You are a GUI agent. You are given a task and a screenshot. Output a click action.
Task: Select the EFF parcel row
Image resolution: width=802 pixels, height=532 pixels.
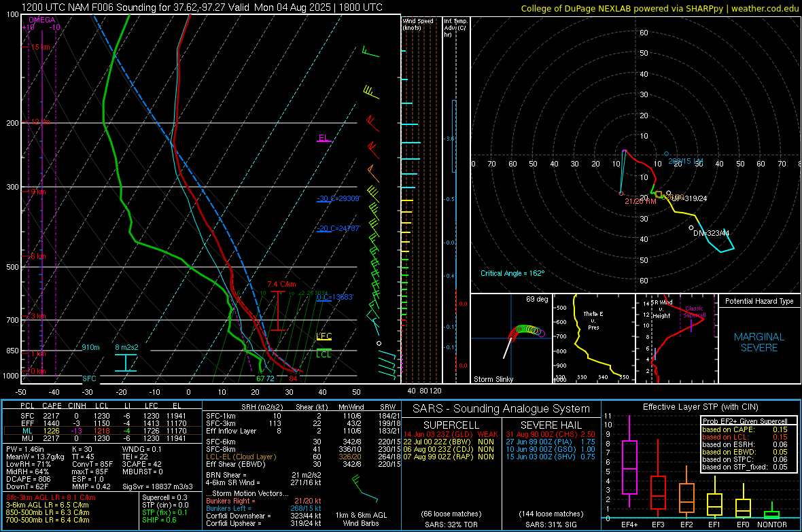103,423
